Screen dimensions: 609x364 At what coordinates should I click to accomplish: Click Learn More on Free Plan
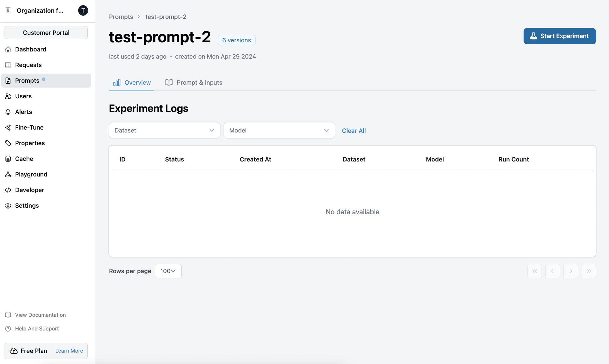coord(68,351)
